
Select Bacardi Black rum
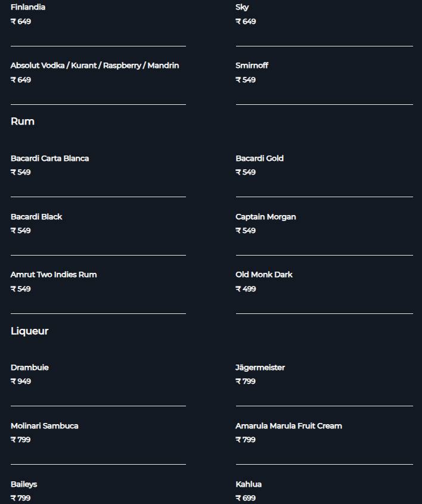click(x=36, y=217)
